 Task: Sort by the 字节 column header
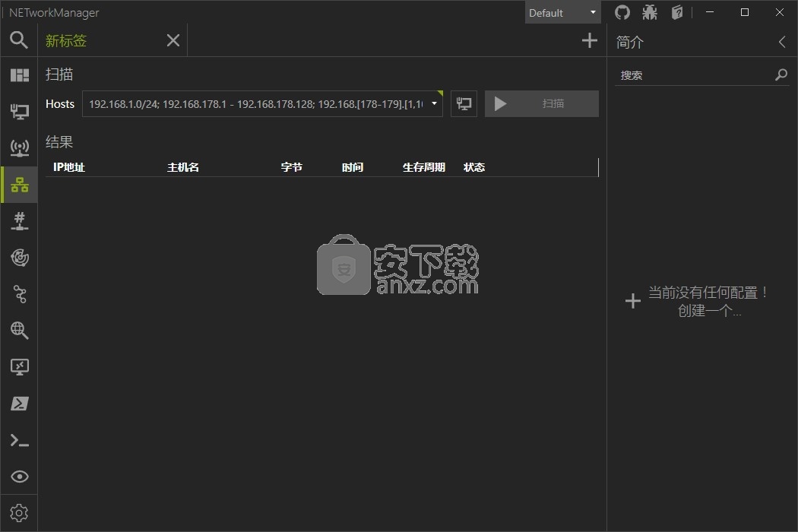pyautogui.click(x=291, y=167)
